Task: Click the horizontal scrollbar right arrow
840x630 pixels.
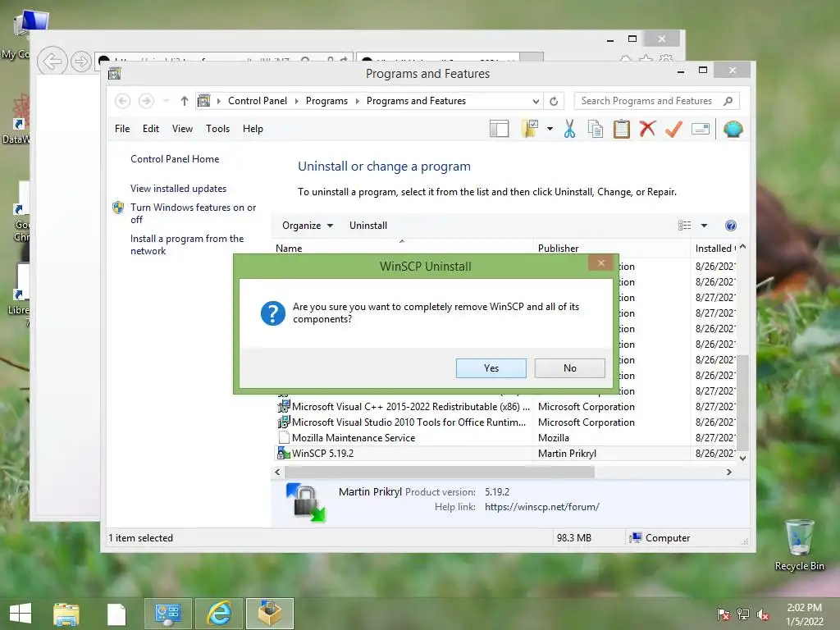Action: click(728, 472)
